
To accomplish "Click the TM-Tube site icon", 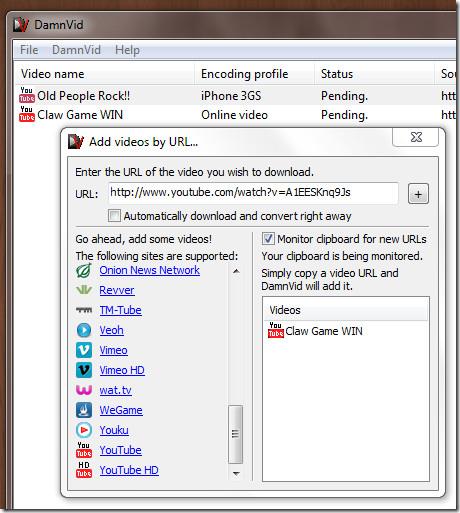I will click(x=84, y=310).
